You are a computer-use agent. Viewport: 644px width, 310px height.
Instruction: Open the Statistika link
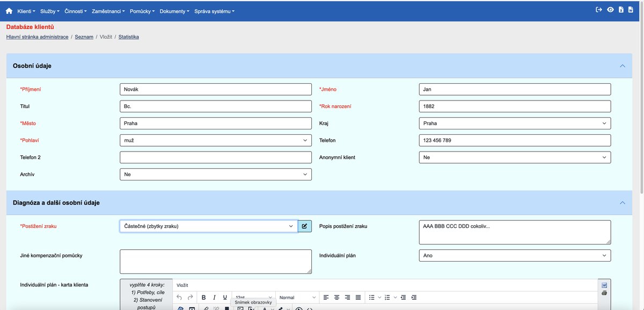(x=129, y=37)
